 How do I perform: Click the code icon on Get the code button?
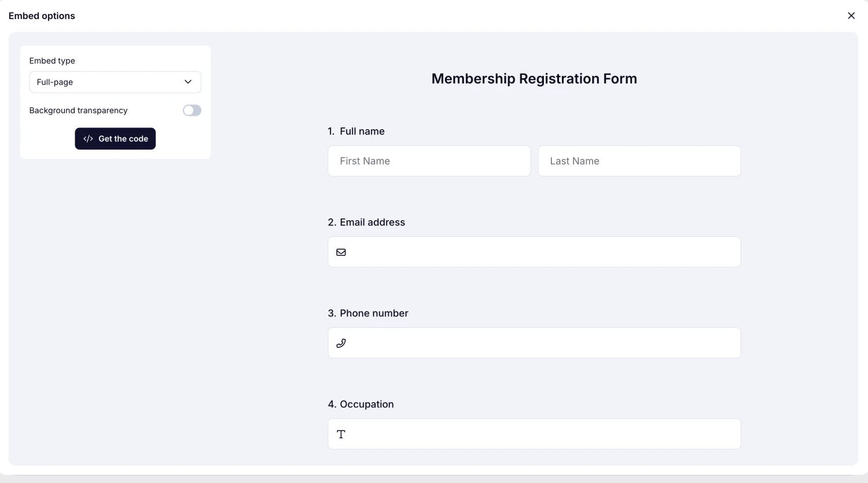click(x=88, y=138)
